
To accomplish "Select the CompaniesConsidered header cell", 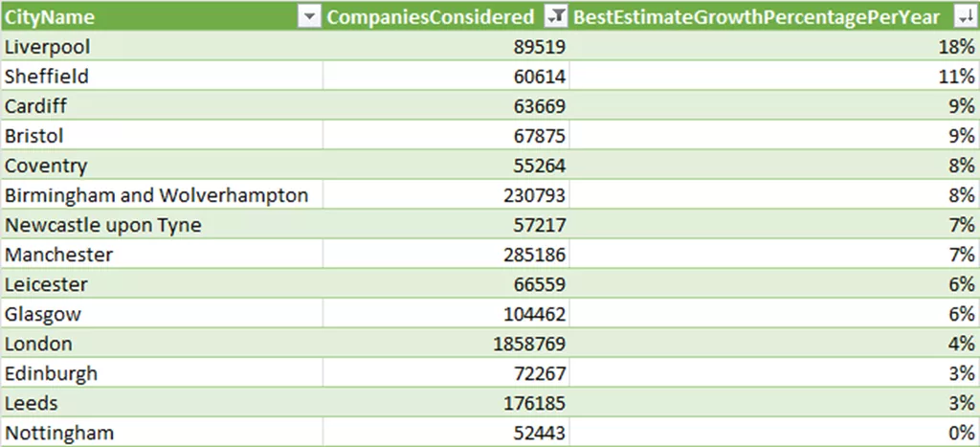I will point(446,17).
